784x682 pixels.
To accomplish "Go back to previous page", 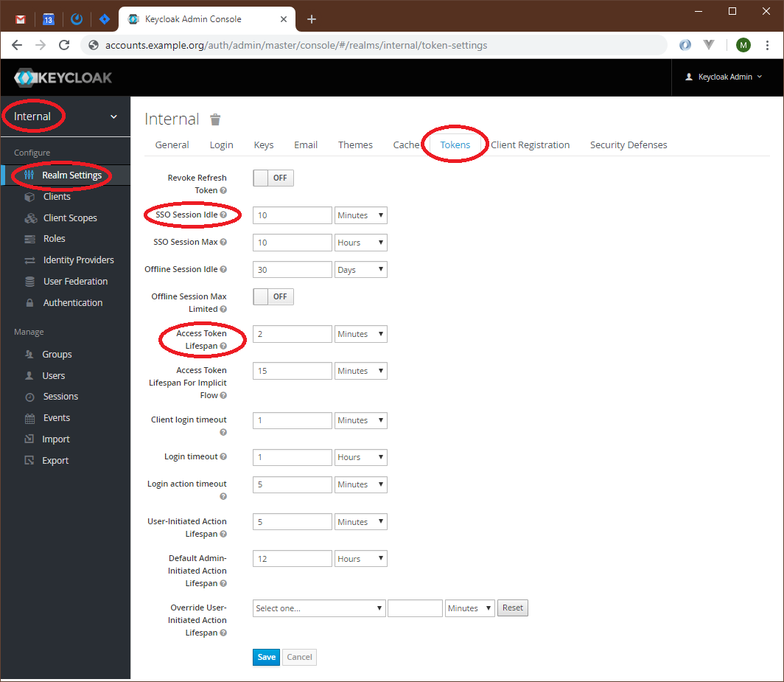I will 17,45.
